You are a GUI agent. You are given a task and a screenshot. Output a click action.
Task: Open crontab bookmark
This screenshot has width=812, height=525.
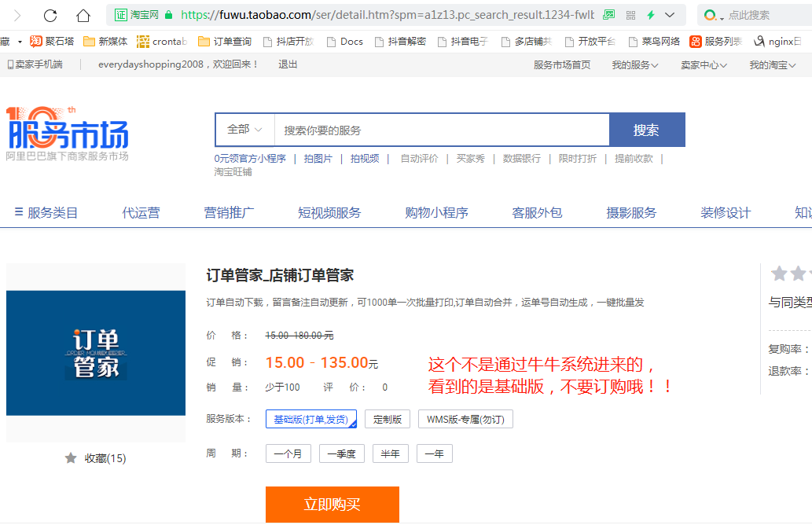[x=162, y=42]
